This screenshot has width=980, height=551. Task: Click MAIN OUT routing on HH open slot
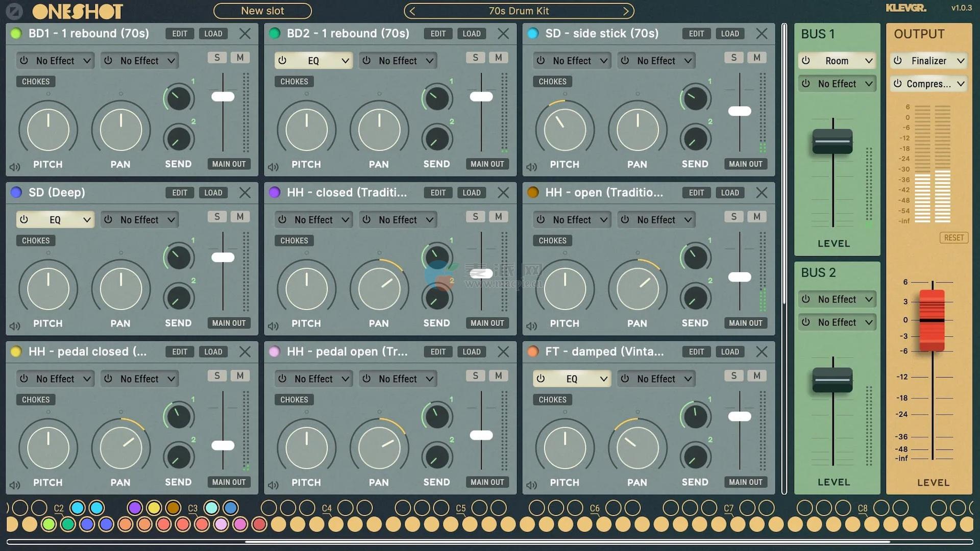click(745, 323)
